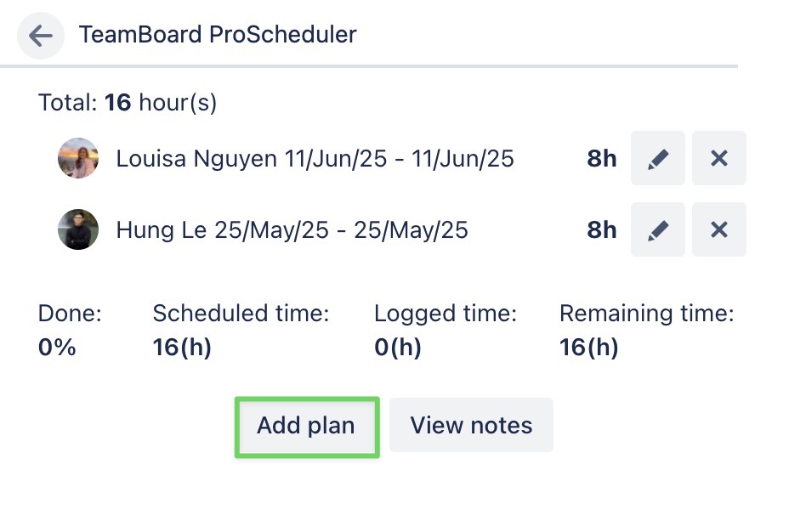Screen dimensions: 789x532
Task: Click Hung Le's profile avatar
Action: [x=77, y=229]
